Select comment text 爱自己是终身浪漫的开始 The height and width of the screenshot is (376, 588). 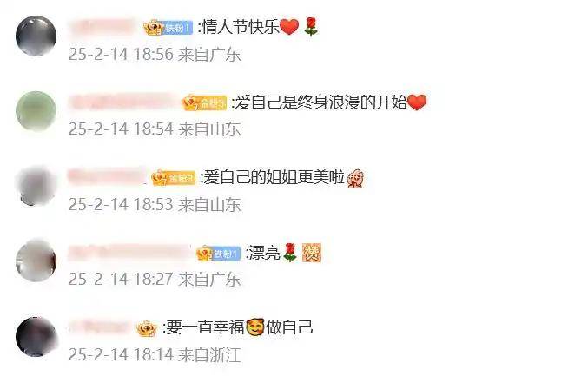click(x=320, y=102)
